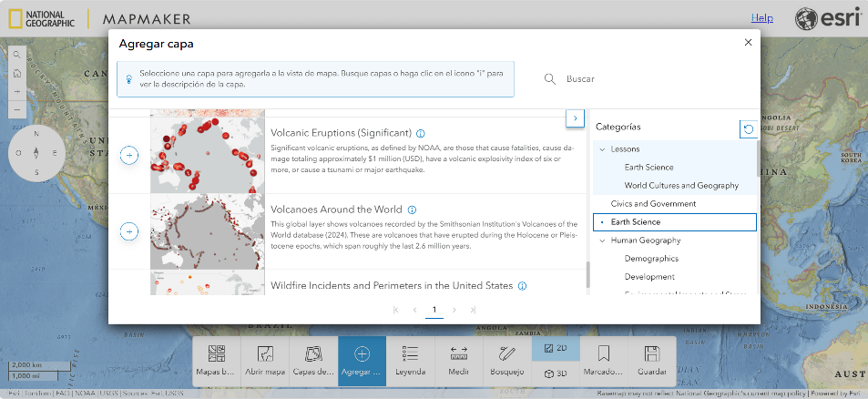Show info for Volcanic Eruptions (Significant)

[x=420, y=133]
